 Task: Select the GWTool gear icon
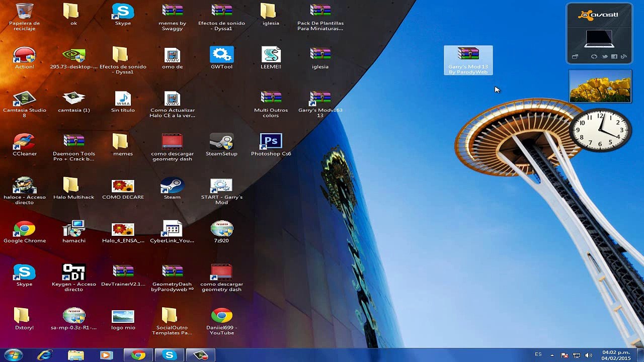[221, 58]
